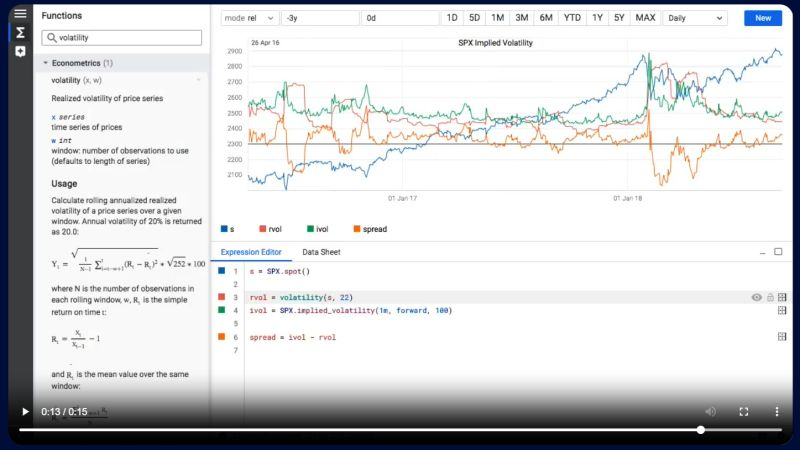This screenshot has width=800, height=450.
Task: Open the grid icon on ivol line
Action: tap(782, 310)
